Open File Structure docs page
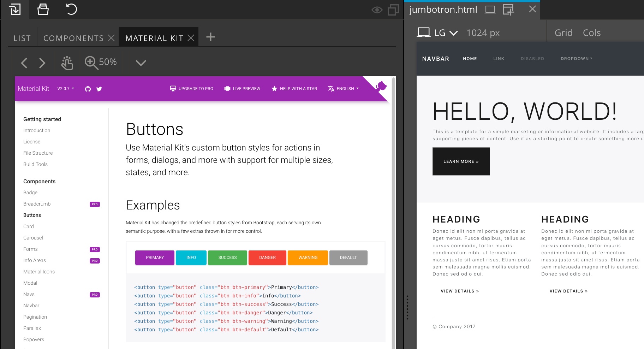 click(38, 153)
